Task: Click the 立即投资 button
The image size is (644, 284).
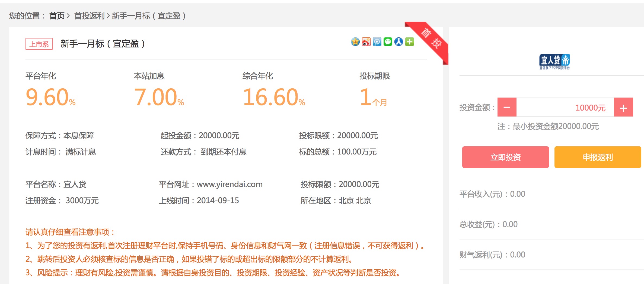Action: 505,157
